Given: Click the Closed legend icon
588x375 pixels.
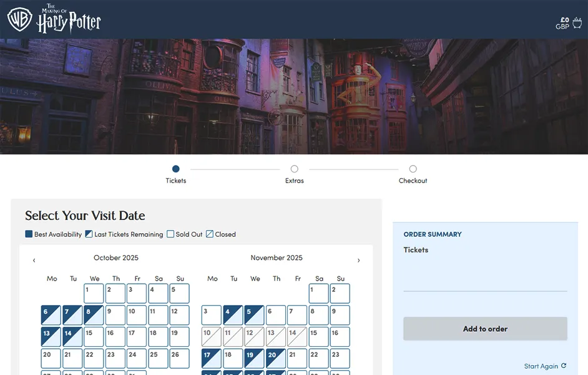Looking at the screenshot, I should [210, 234].
